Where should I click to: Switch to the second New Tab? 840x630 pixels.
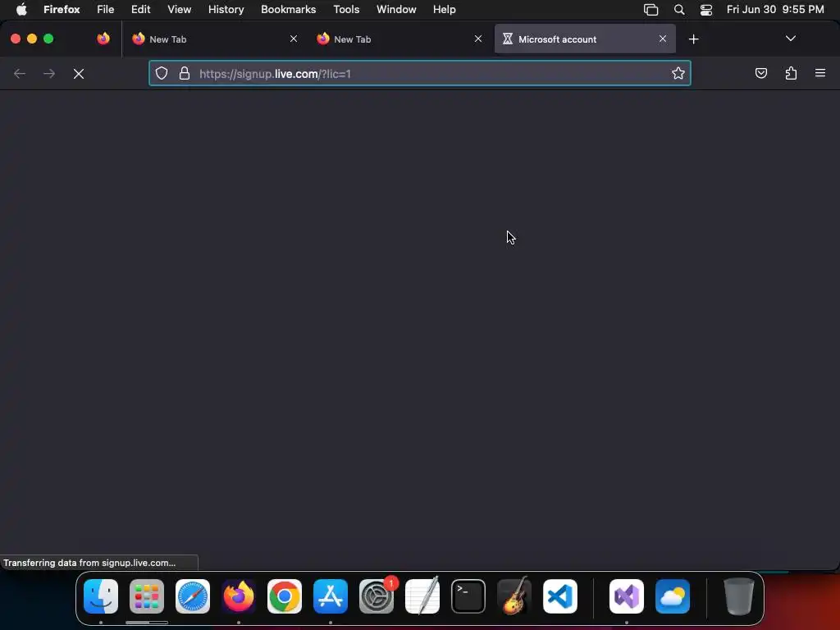[x=399, y=39]
